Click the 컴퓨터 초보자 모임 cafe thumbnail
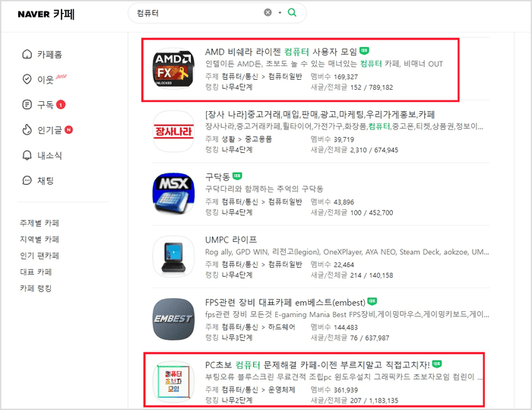 click(173, 382)
